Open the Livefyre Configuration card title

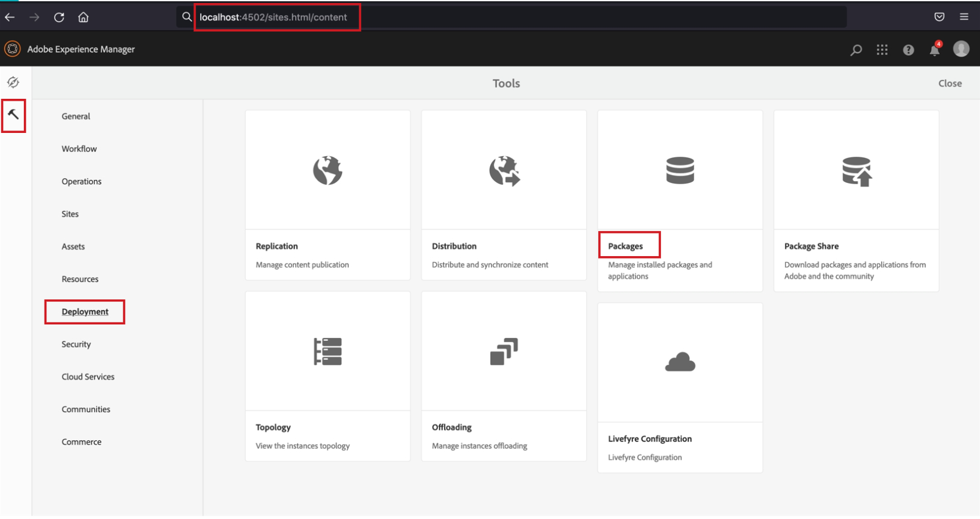click(x=649, y=439)
